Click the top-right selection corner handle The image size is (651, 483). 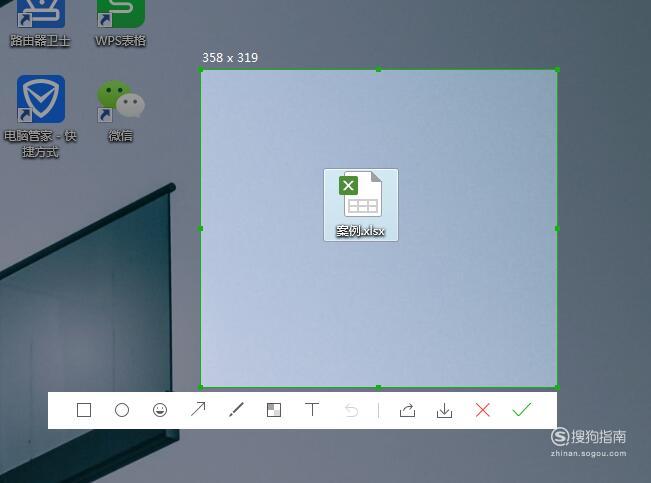(557, 70)
